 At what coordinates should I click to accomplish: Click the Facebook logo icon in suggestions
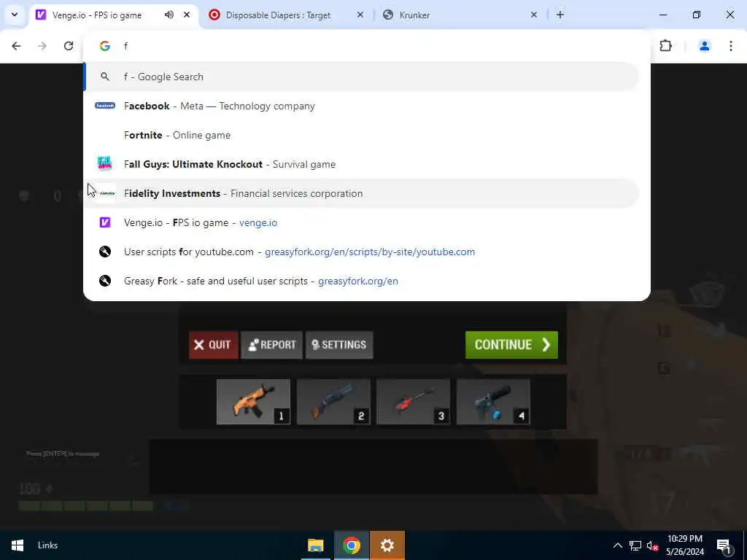tap(105, 106)
